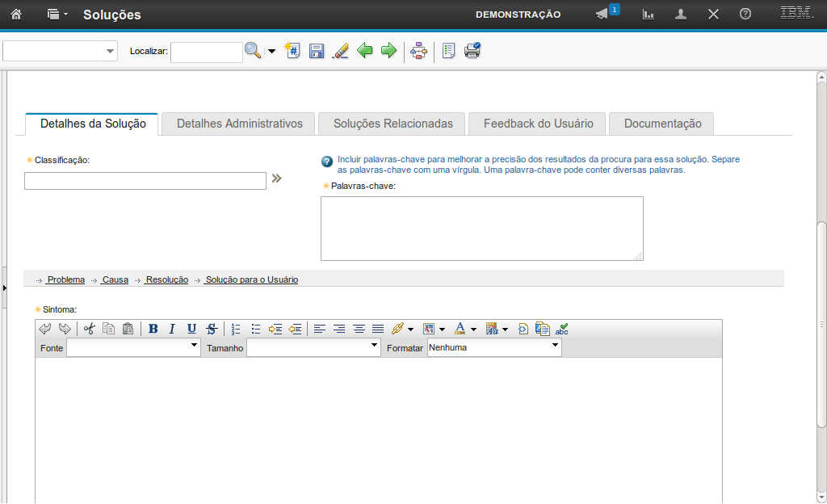The height and width of the screenshot is (504, 827).
Task: Open the Feedback do Usuário tab
Action: (538, 124)
